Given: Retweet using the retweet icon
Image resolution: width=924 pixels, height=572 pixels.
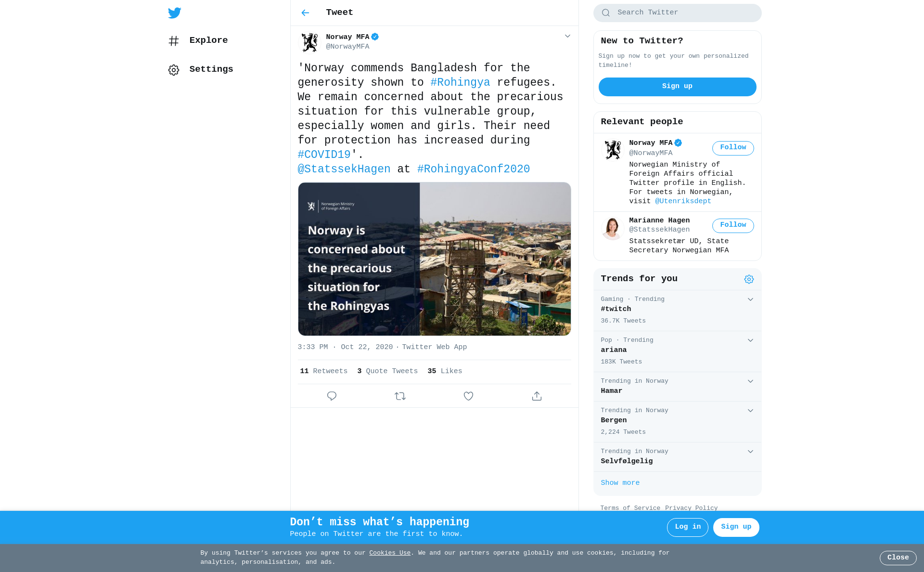Looking at the screenshot, I should pos(400,396).
